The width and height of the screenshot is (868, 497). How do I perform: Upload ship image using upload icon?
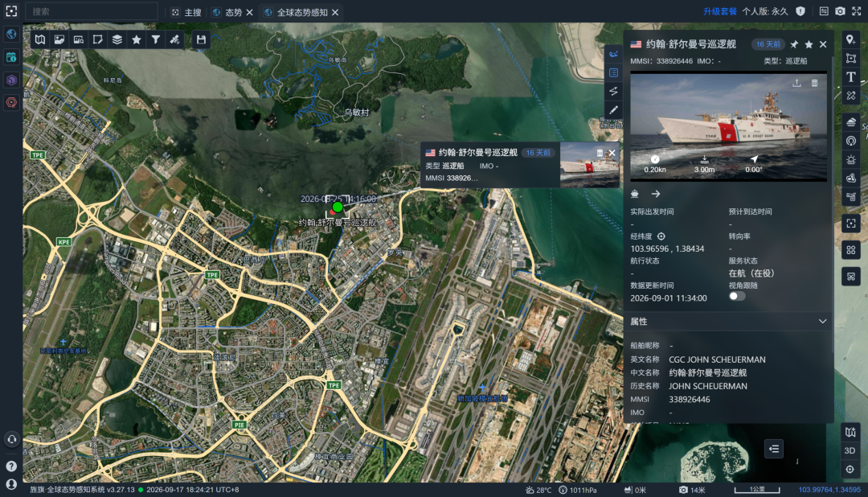pos(796,83)
